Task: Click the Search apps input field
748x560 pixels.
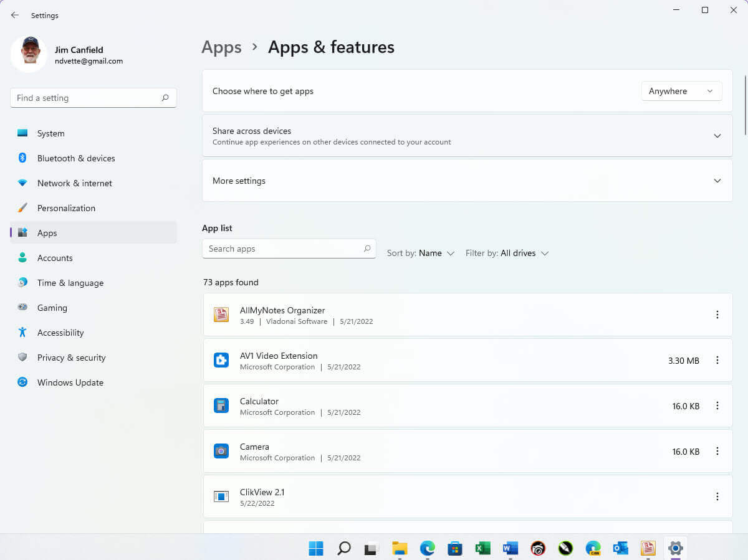Action: [x=289, y=249]
